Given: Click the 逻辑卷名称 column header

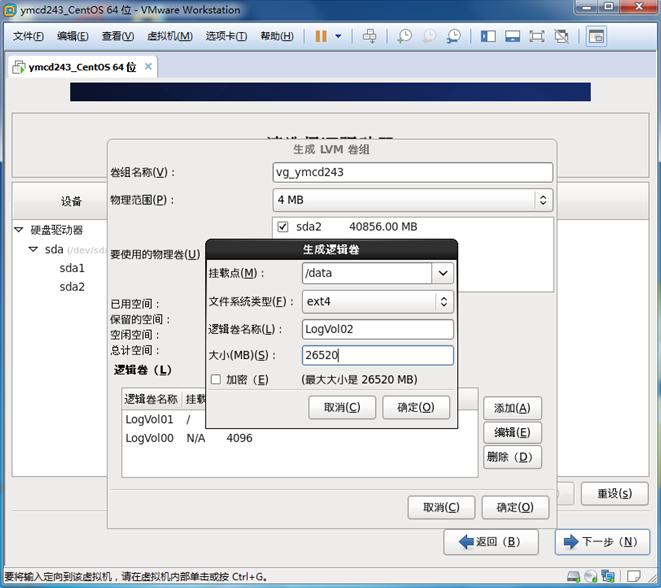Looking at the screenshot, I should click(151, 399).
